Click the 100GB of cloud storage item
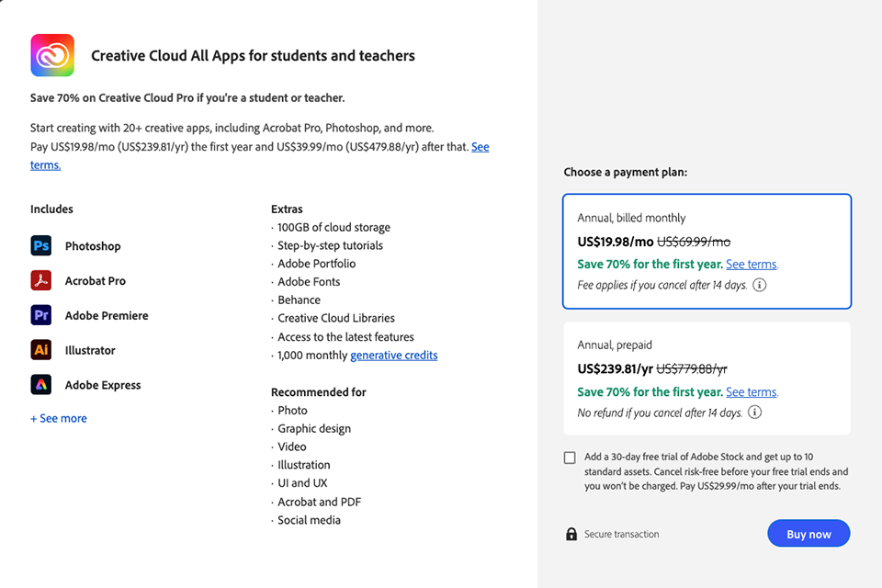The width and height of the screenshot is (882, 588). 334,227
